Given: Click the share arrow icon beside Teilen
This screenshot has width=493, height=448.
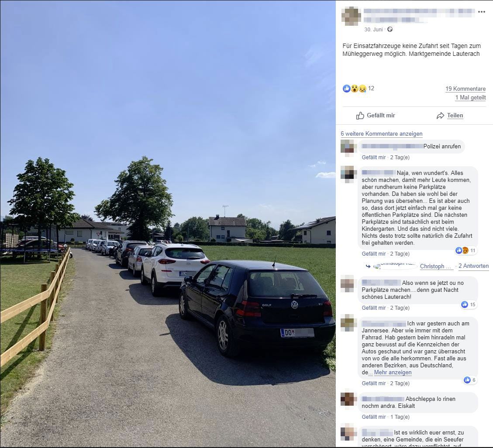Looking at the screenshot, I should 440,116.
